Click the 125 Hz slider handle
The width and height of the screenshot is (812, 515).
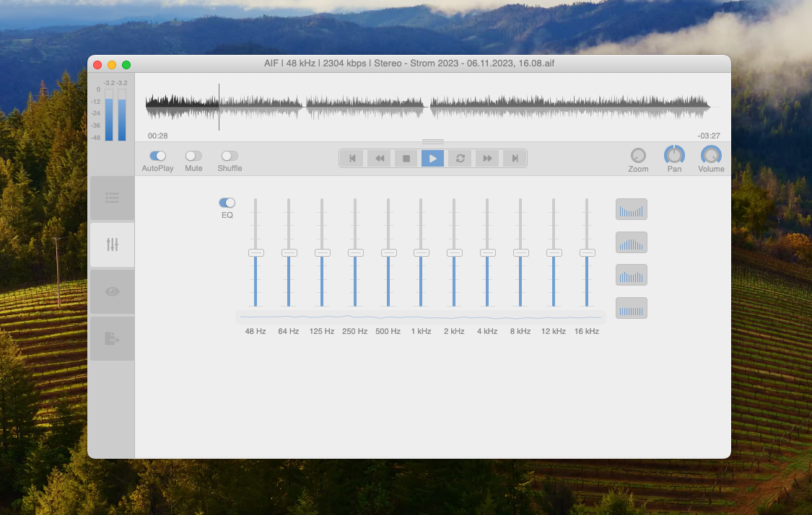coord(322,252)
